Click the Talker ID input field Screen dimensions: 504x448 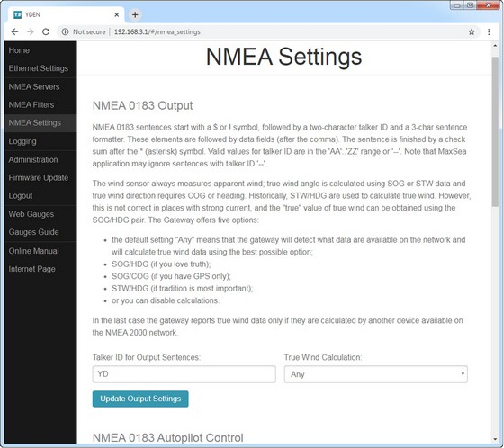click(184, 374)
